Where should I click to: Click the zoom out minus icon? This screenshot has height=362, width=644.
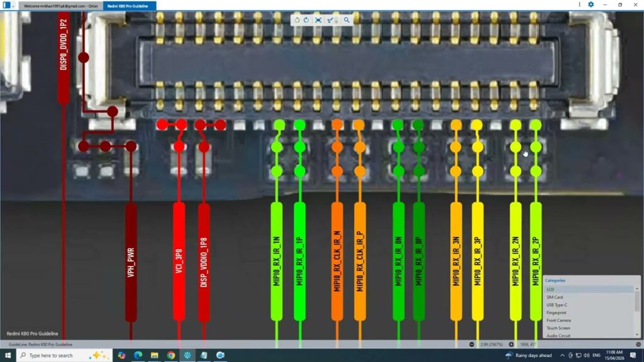pos(472,344)
